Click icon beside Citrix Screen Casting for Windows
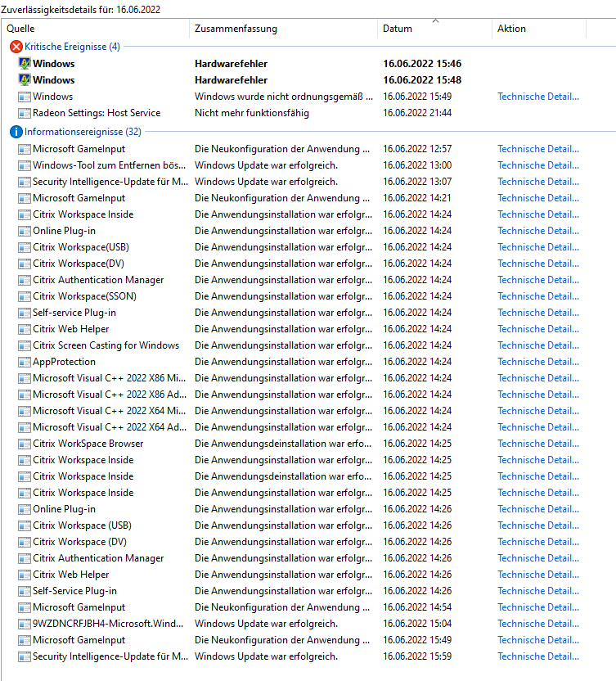The height and width of the screenshot is (681, 616). click(25, 345)
